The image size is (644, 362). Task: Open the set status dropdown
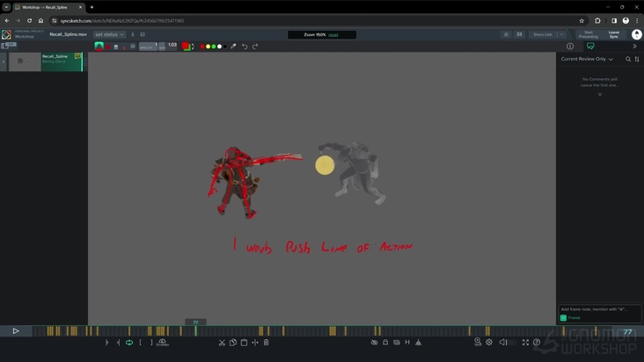110,34
